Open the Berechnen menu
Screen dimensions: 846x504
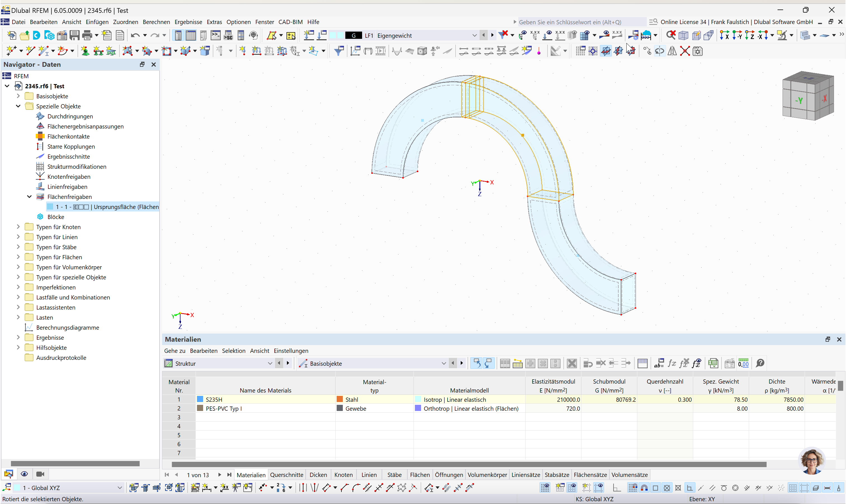(x=156, y=22)
